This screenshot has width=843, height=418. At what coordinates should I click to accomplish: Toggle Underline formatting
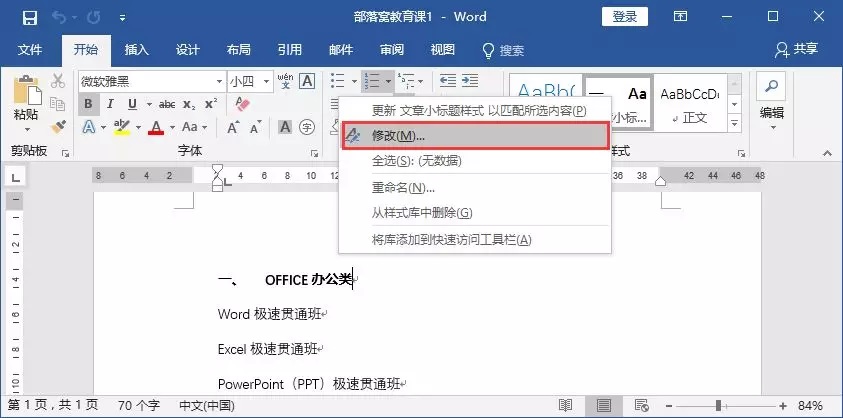(x=132, y=104)
